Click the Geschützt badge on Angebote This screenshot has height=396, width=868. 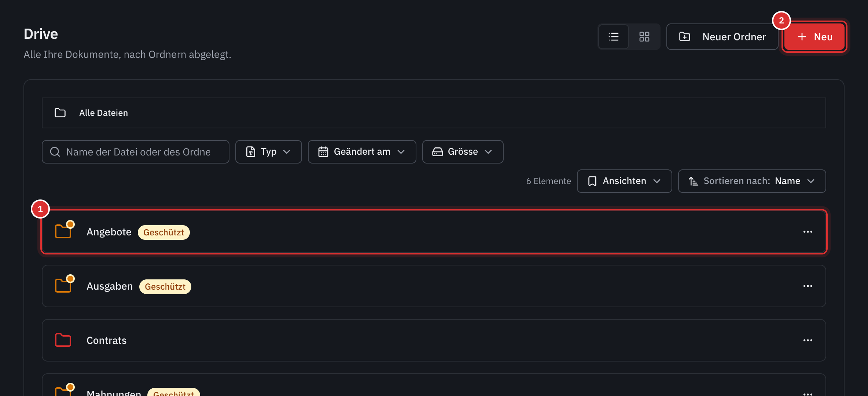point(164,232)
